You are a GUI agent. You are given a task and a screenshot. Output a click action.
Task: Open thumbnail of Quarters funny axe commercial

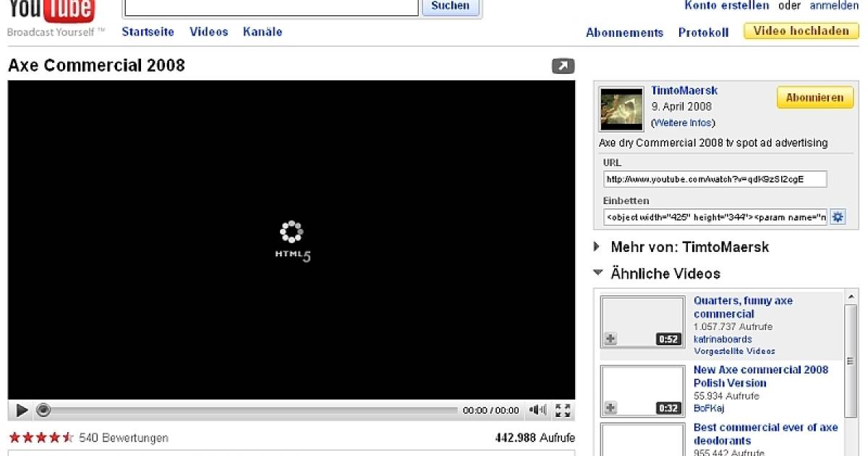(x=642, y=322)
